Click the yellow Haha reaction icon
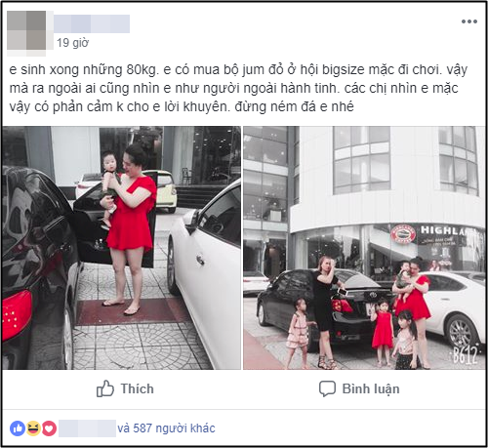 coord(33,428)
